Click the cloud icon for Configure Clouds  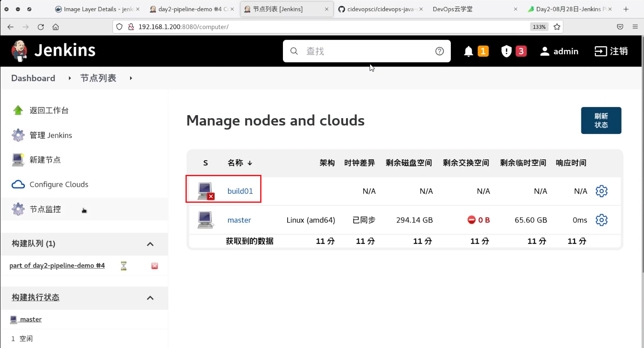point(18,184)
